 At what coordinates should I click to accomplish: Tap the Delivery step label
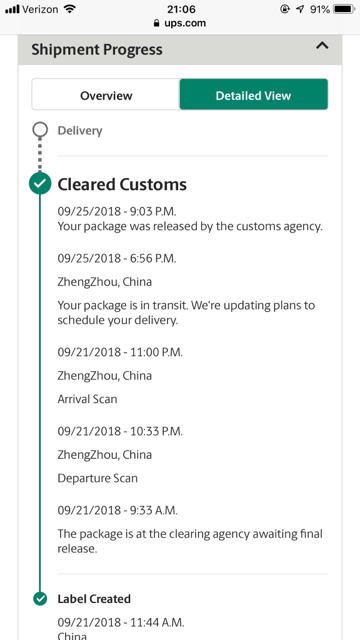(x=80, y=131)
